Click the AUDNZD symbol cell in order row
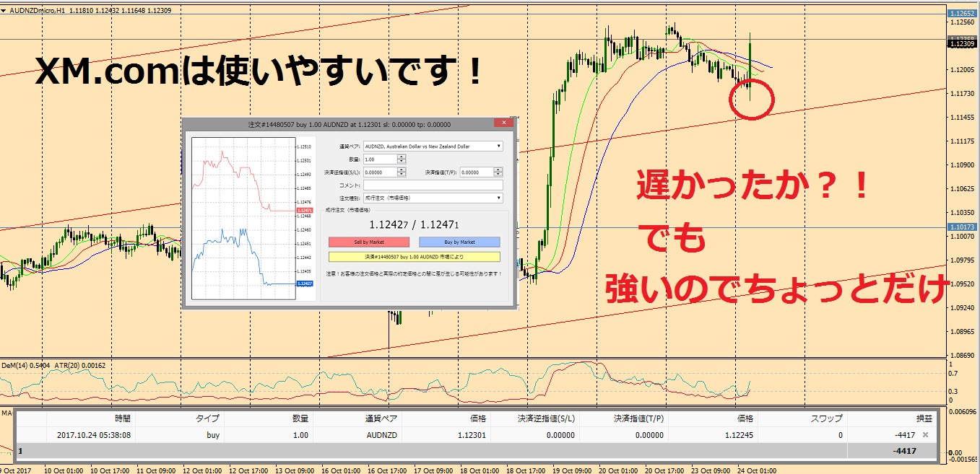Image resolution: width=980 pixels, height=474 pixels. [x=382, y=435]
